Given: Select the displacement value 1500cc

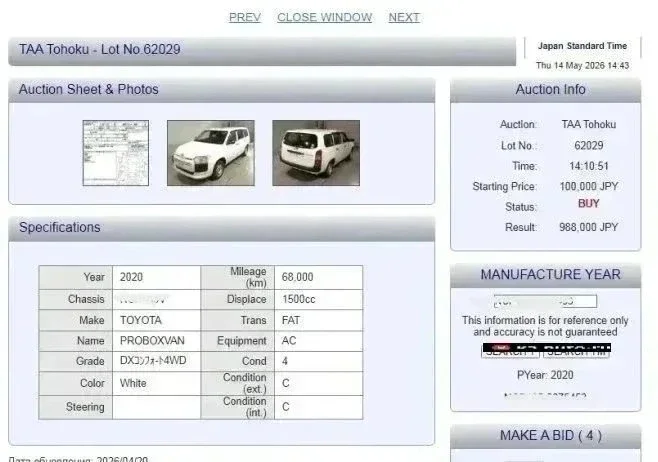Looking at the screenshot, I should pos(319,300).
